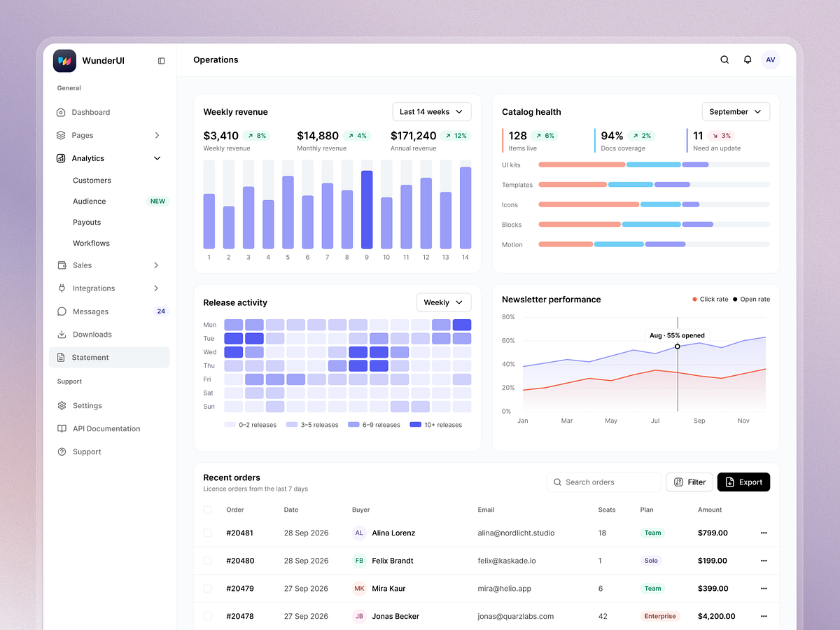The width and height of the screenshot is (840, 630).
Task: Click AL avatar of Alina Lorenz
Action: click(359, 533)
